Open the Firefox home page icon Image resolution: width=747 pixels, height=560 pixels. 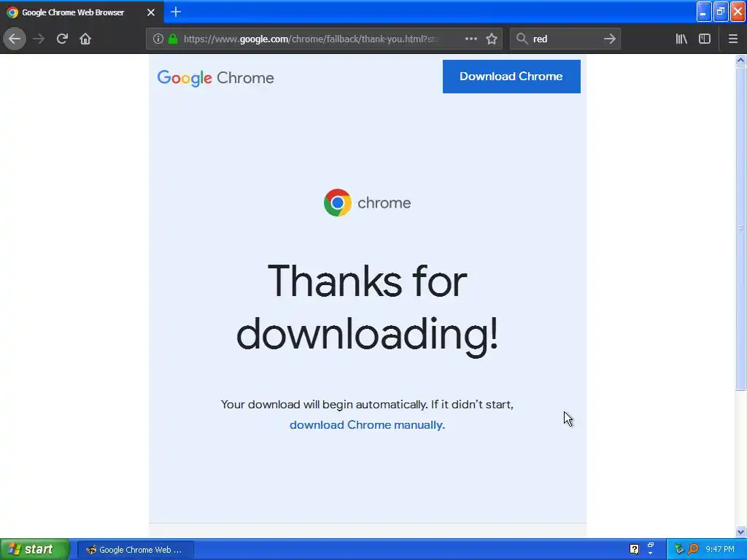point(85,39)
